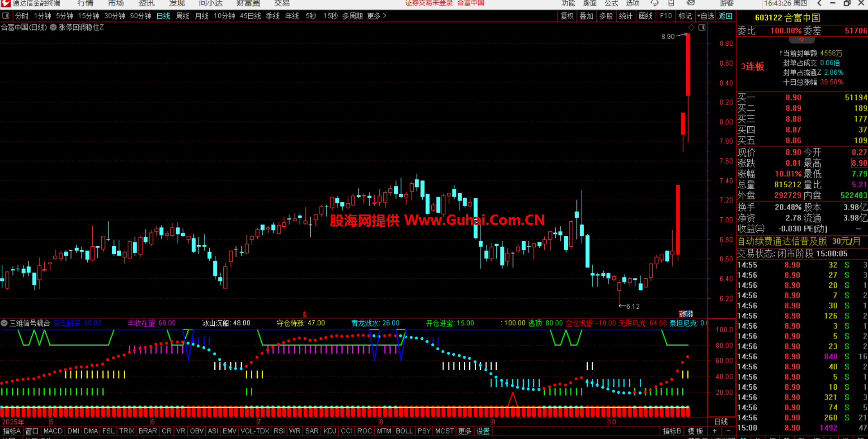Click the 603122 合富中国 stock title

[788, 18]
